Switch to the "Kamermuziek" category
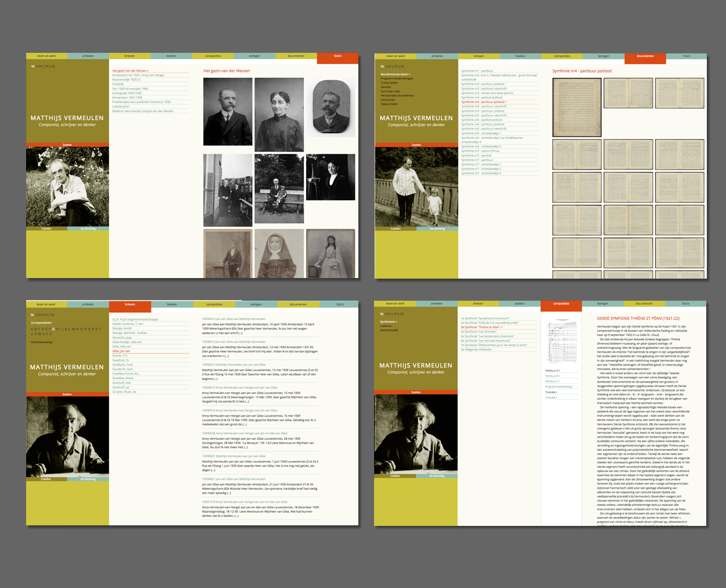The width and height of the screenshot is (726, 588). 389,330
